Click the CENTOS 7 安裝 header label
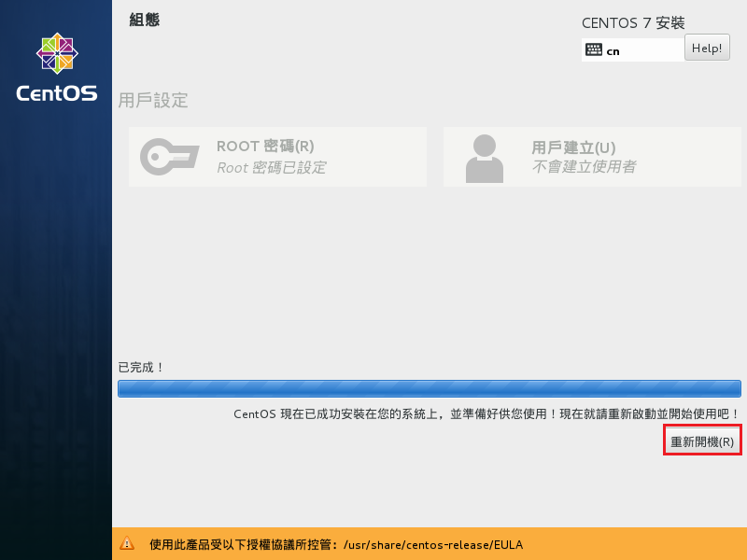This screenshot has height=560, width=747. point(640,22)
